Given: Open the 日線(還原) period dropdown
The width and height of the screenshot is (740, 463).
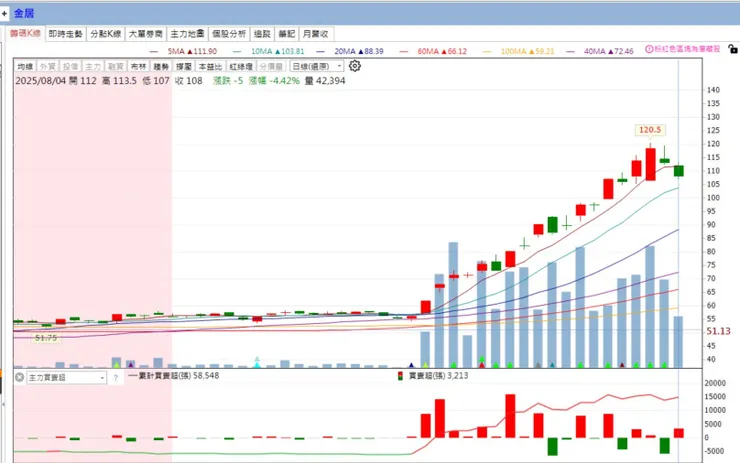Looking at the screenshot, I should [316, 67].
